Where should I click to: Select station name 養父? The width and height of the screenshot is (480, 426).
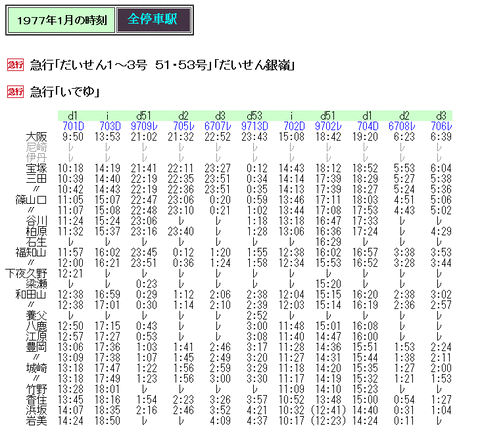(36, 316)
